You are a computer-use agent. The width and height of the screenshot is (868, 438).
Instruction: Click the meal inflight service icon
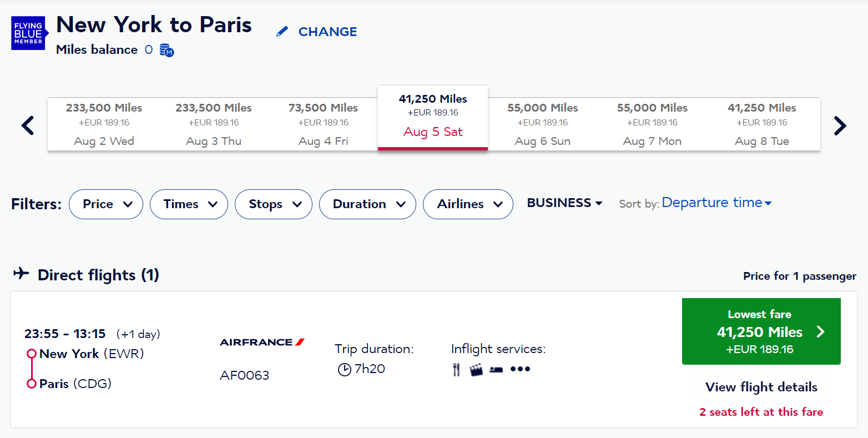click(456, 370)
